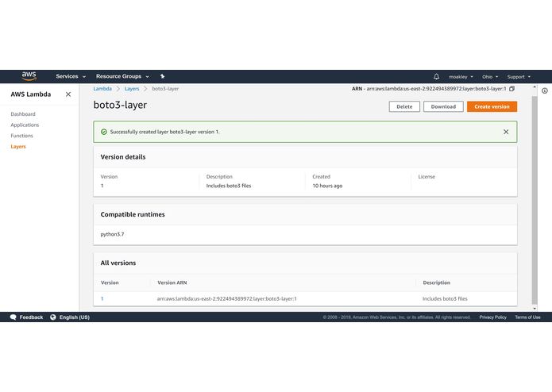
Task: Click the green success checkmark icon
Action: tap(104, 132)
